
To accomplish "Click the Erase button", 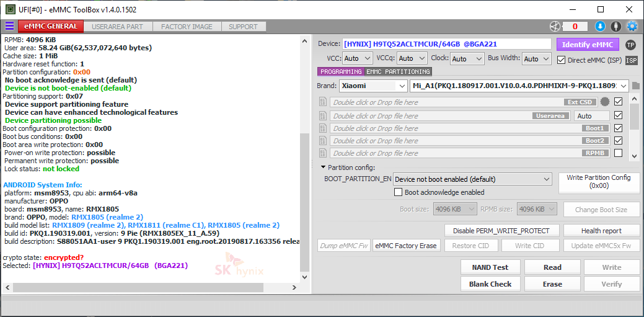I will pos(552,284).
